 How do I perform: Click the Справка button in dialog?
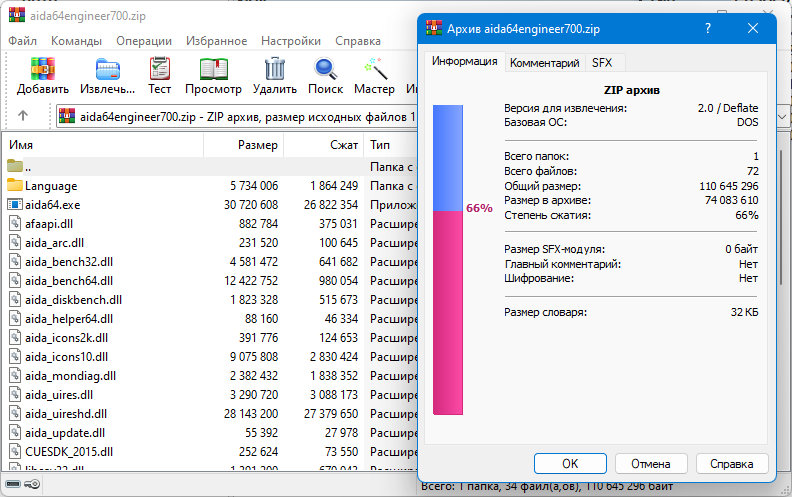click(732, 464)
